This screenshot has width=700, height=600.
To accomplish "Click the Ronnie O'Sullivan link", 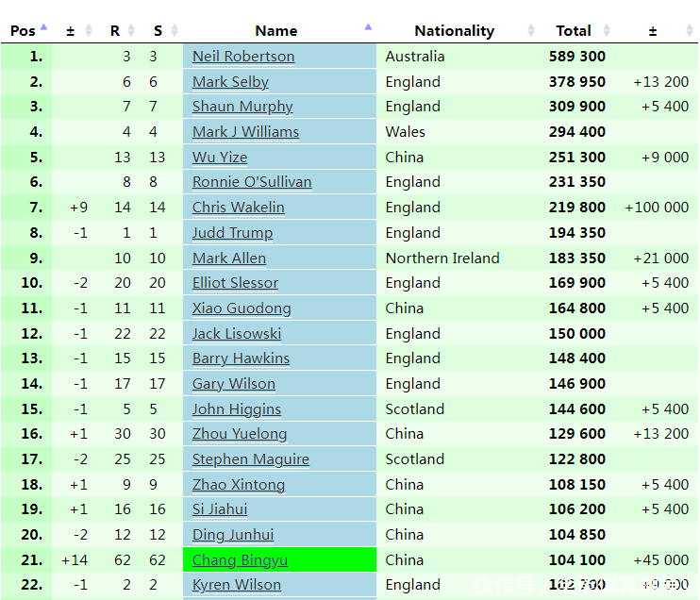I will click(x=252, y=182).
